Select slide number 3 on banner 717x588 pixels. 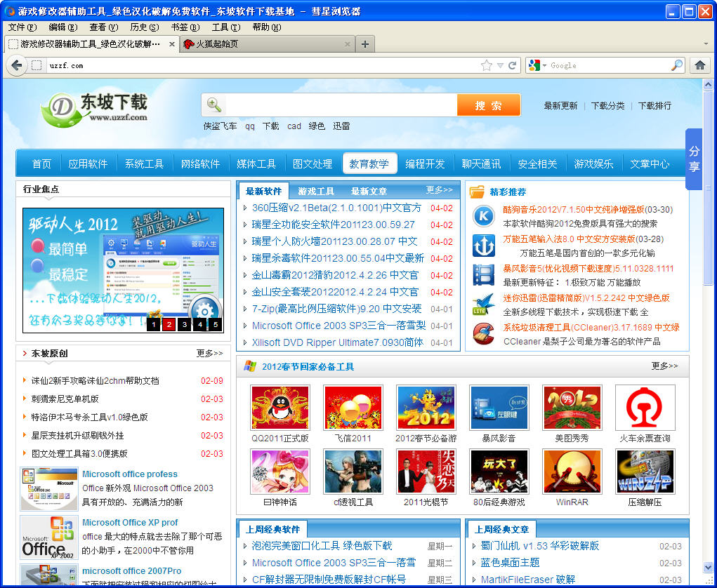tap(184, 324)
